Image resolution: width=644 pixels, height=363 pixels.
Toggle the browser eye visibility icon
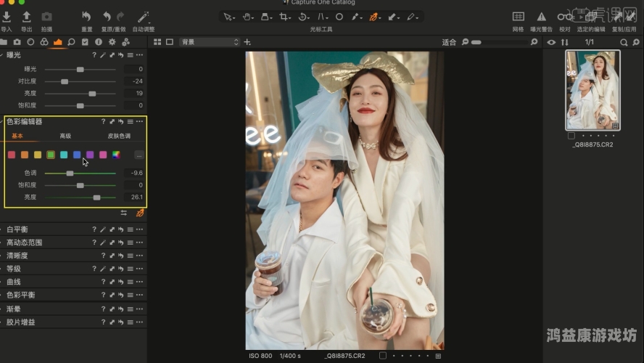tap(551, 42)
